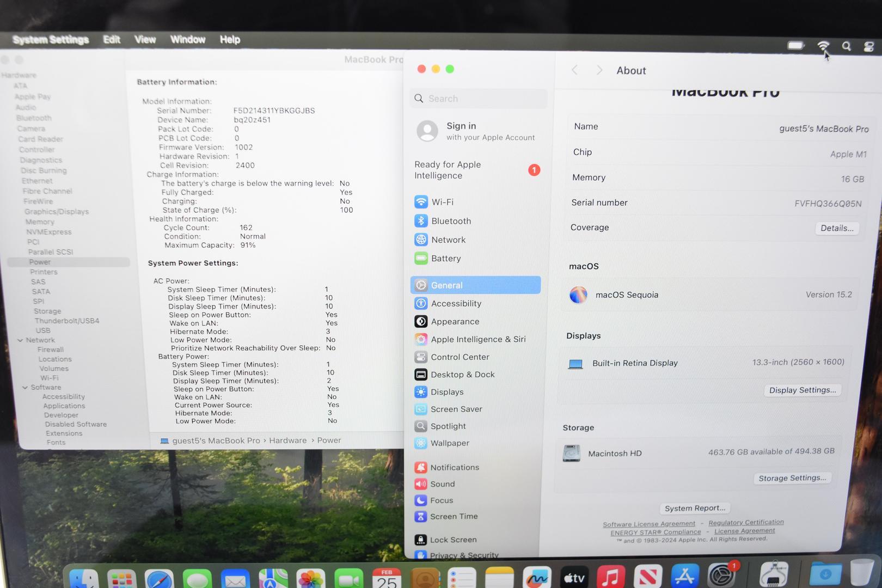Viewport: 882px width, 588px height.
Task: Go forward using About header arrow
Action: [x=599, y=70]
